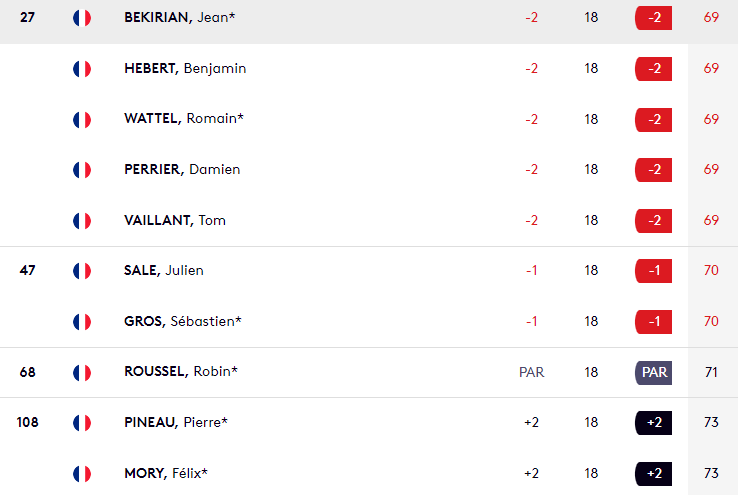Click the French flag beside VAILLANT, Tom
Screen dimensions: 738x495
coord(82,221)
